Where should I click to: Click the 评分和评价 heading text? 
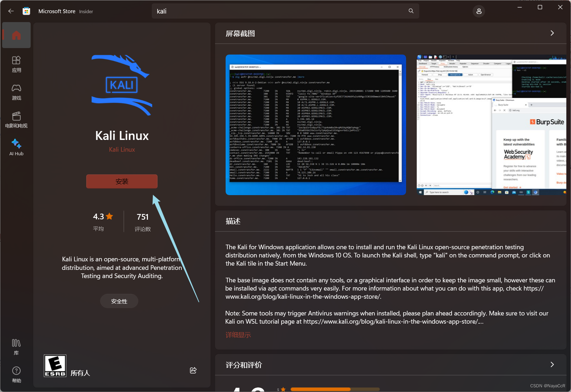tap(244, 365)
